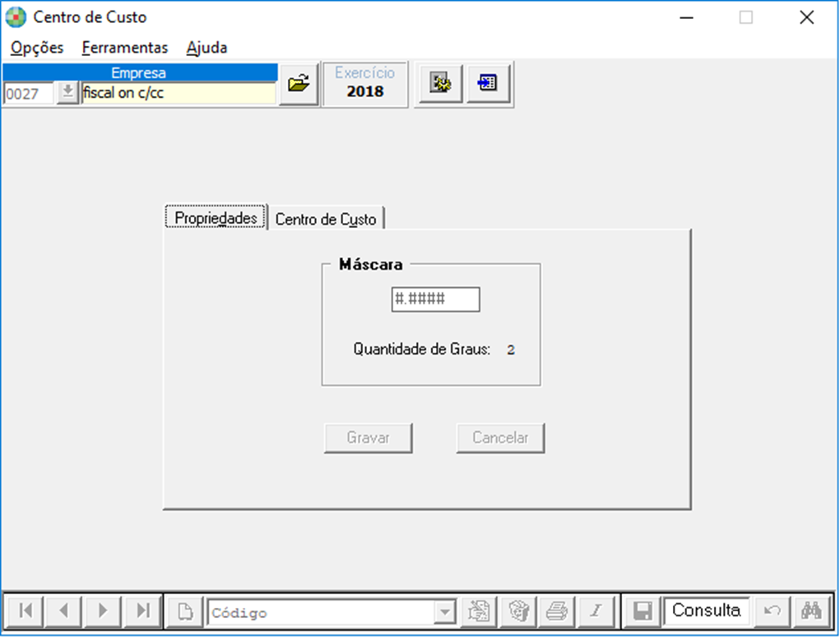Go to the previous record

click(x=63, y=610)
